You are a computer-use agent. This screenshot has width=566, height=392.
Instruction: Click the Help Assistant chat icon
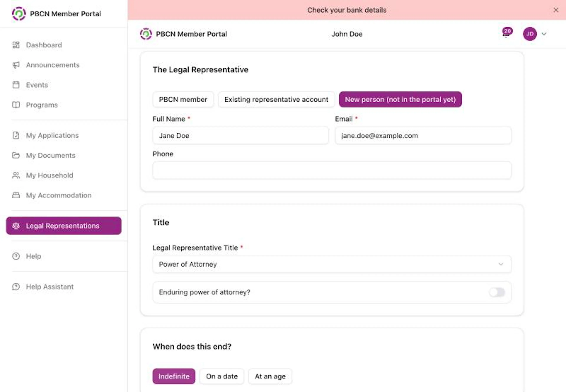point(16,287)
